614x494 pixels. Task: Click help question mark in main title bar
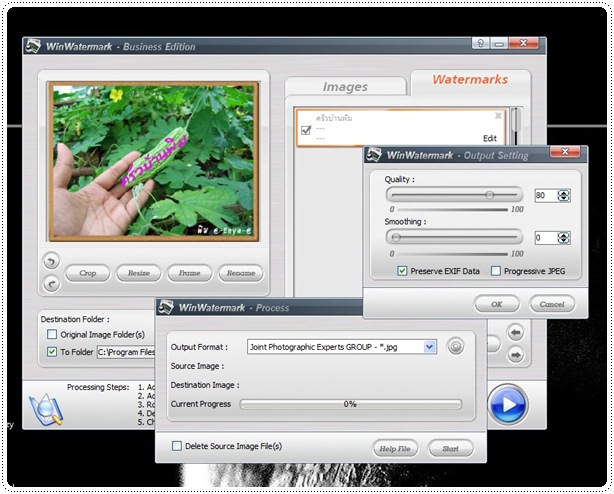[480, 43]
